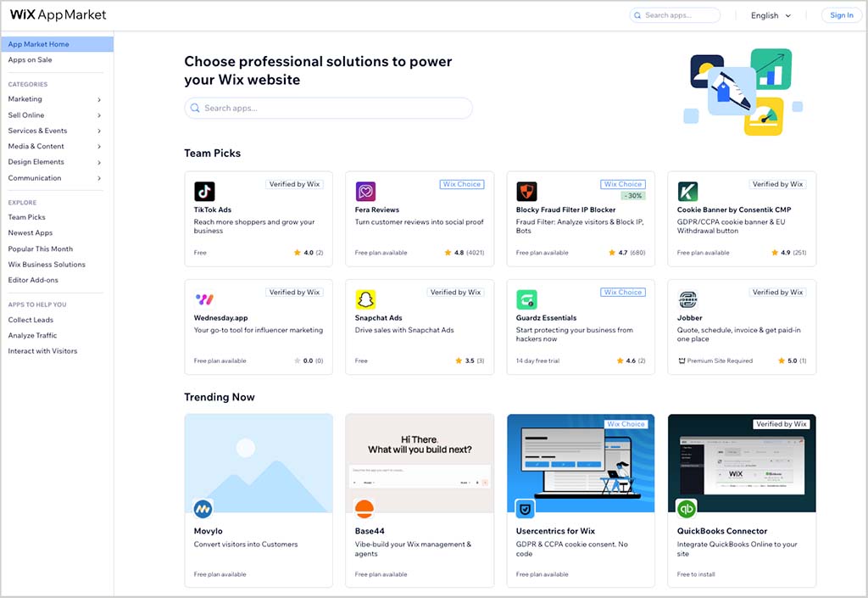Click the Movylo round logo icon
The width and height of the screenshot is (868, 598).
click(x=203, y=508)
